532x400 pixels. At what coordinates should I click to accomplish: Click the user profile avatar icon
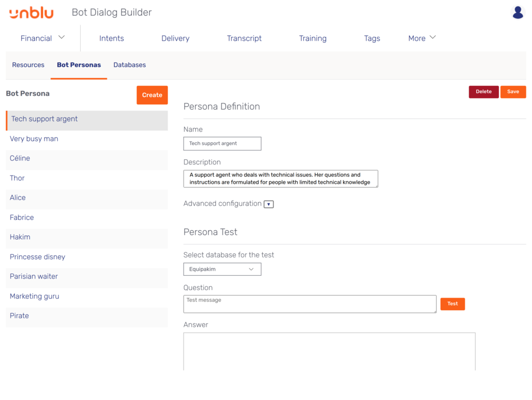(x=518, y=12)
